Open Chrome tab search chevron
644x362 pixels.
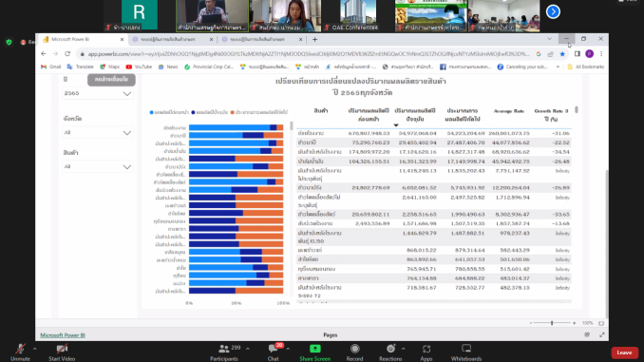(x=549, y=39)
